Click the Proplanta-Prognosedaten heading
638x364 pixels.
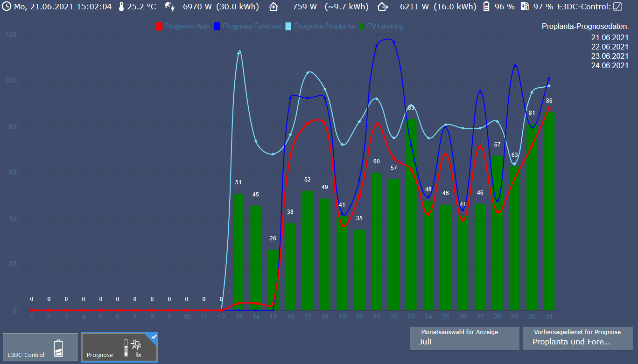click(x=585, y=27)
